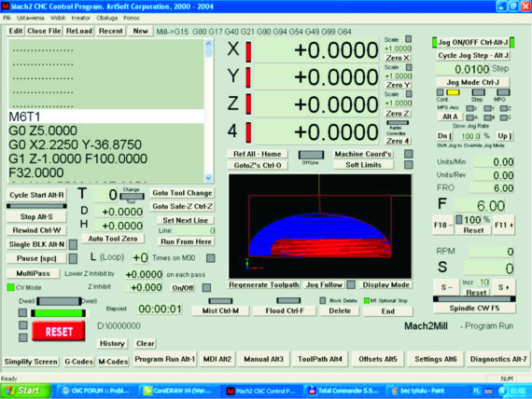
Task: Click the Cycle Start Alt-R button
Action: point(36,195)
